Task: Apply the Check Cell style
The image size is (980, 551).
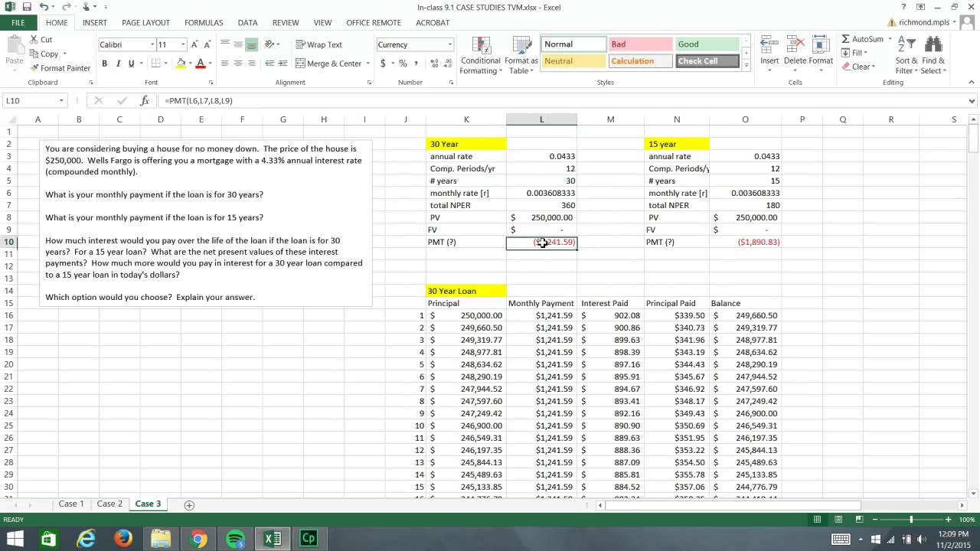Action: tap(707, 61)
